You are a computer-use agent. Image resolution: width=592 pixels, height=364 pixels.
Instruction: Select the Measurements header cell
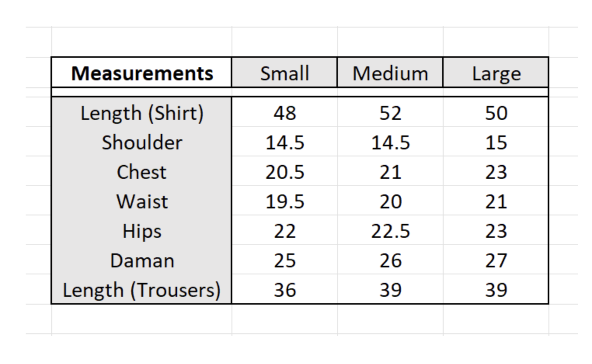point(142,73)
